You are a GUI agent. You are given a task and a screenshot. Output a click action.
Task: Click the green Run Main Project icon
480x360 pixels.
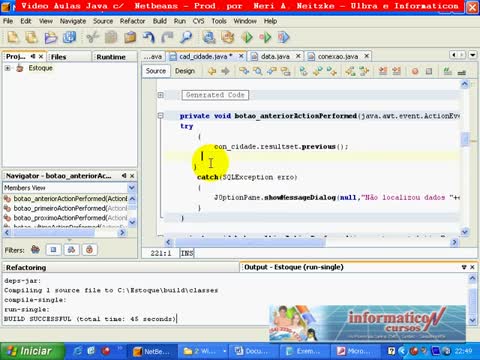[247, 37]
